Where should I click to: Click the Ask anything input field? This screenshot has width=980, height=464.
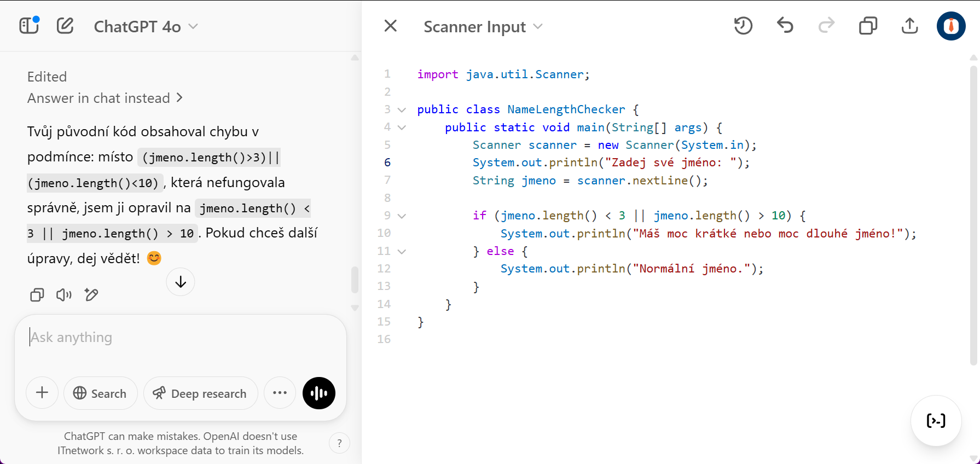click(181, 338)
